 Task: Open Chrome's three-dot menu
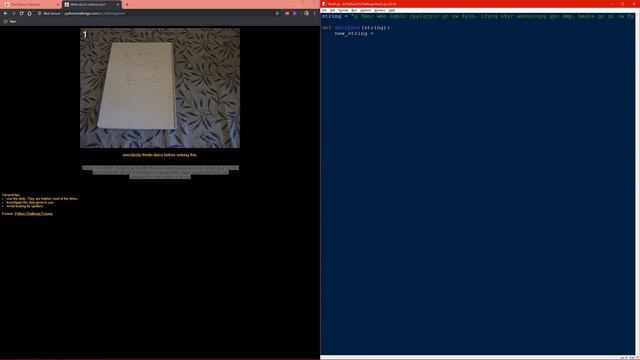315,13
